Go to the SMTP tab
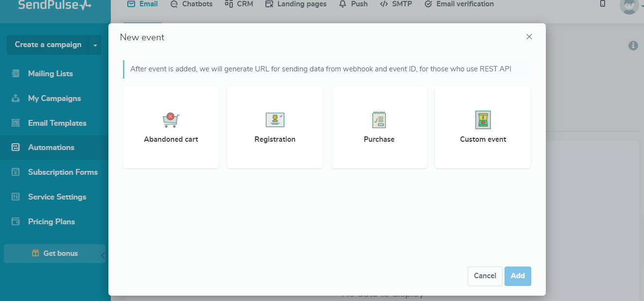 tap(396, 4)
